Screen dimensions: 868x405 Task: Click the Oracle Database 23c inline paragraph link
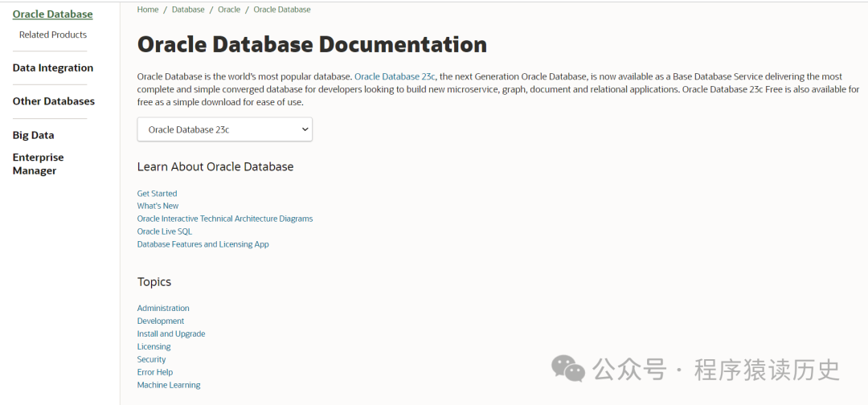395,77
